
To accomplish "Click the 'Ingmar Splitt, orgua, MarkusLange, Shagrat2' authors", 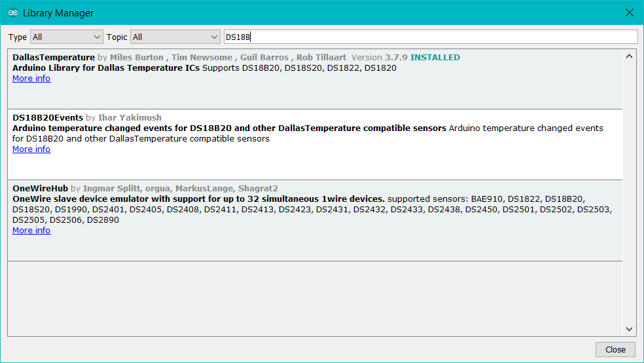I will [x=180, y=188].
